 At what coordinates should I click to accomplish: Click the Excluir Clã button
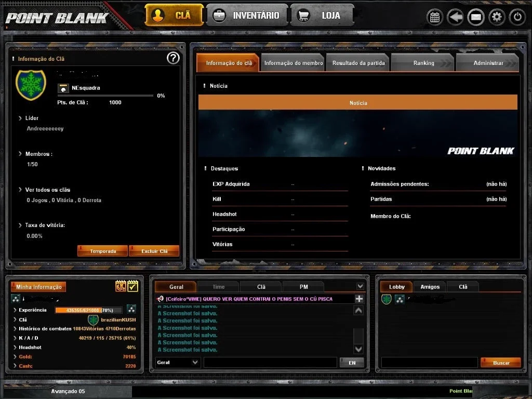(x=154, y=251)
